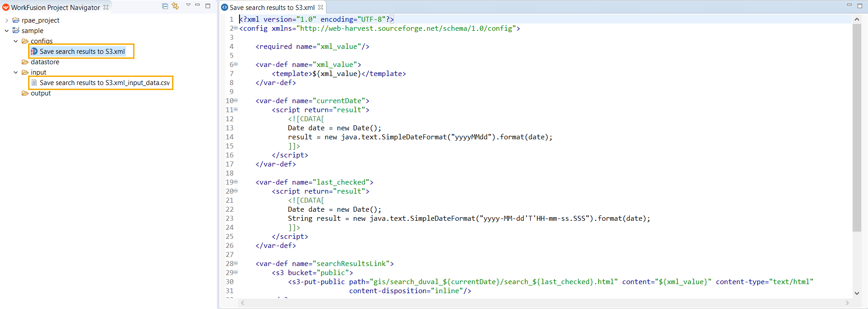Image resolution: width=868 pixels, height=309 pixels.
Task: Click the configs folder icon
Action: click(x=25, y=41)
